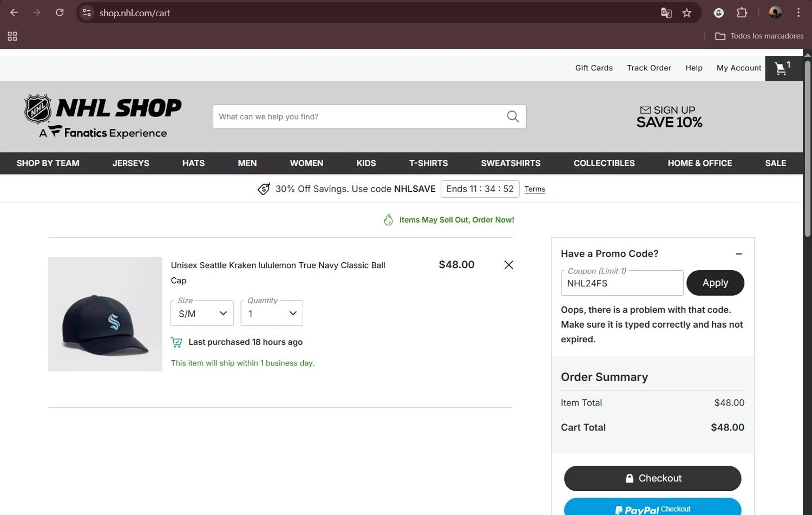Click the Gift Cards link
The height and width of the screenshot is (515, 812).
click(594, 68)
